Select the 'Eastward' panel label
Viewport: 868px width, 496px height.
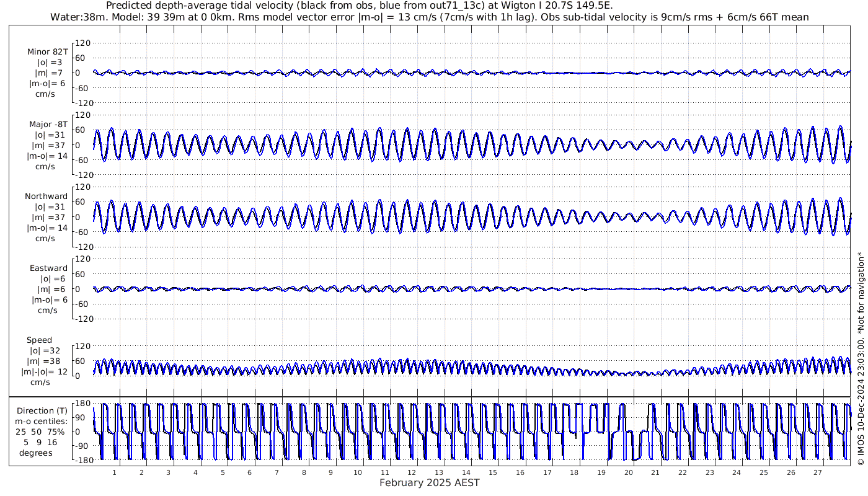48,268
